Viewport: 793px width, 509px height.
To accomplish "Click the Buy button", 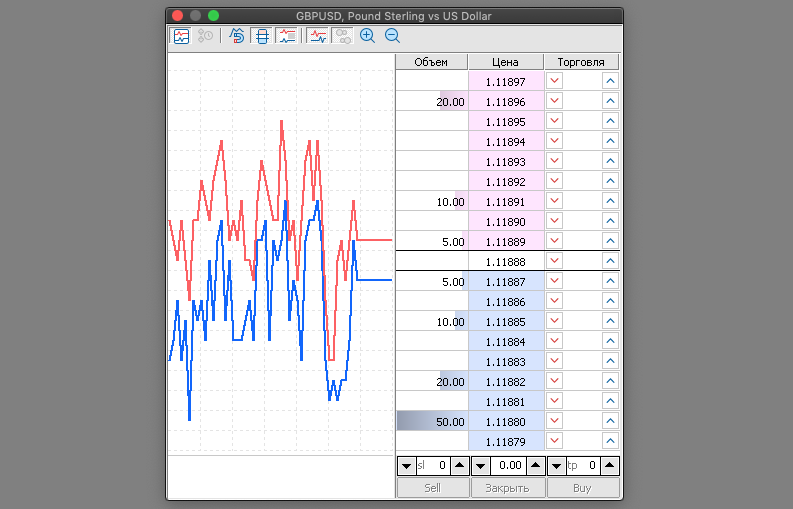I will tap(583, 488).
